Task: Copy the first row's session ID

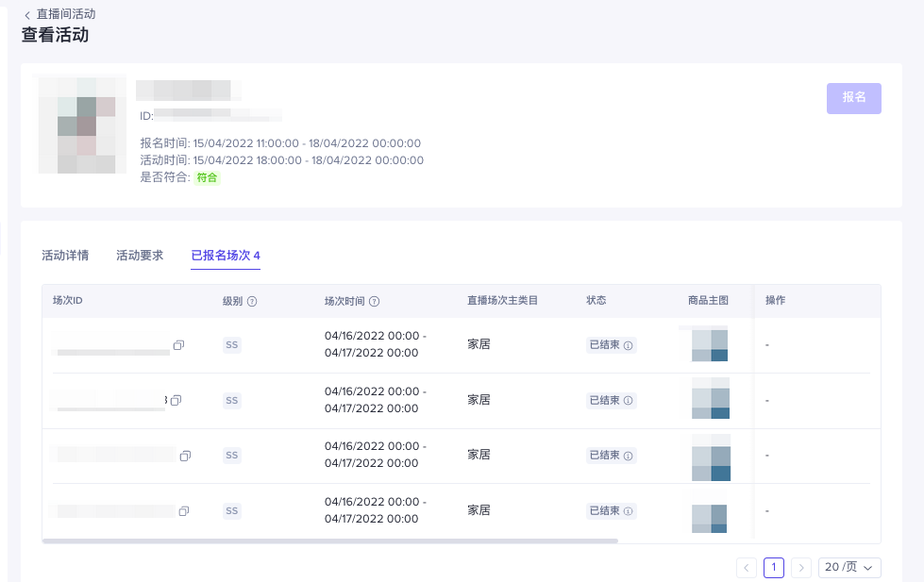Action: [178, 346]
